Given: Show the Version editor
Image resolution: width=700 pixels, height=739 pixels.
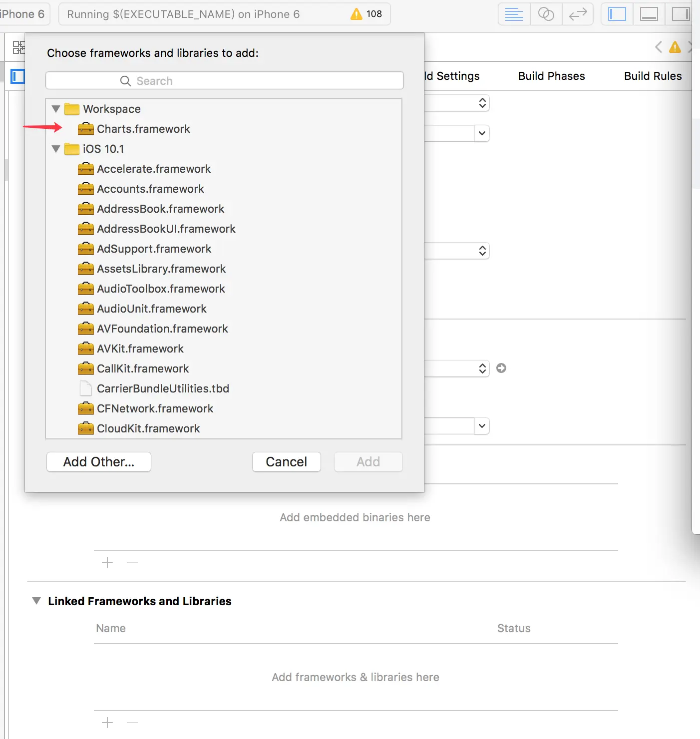Looking at the screenshot, I should click(578, 14).
